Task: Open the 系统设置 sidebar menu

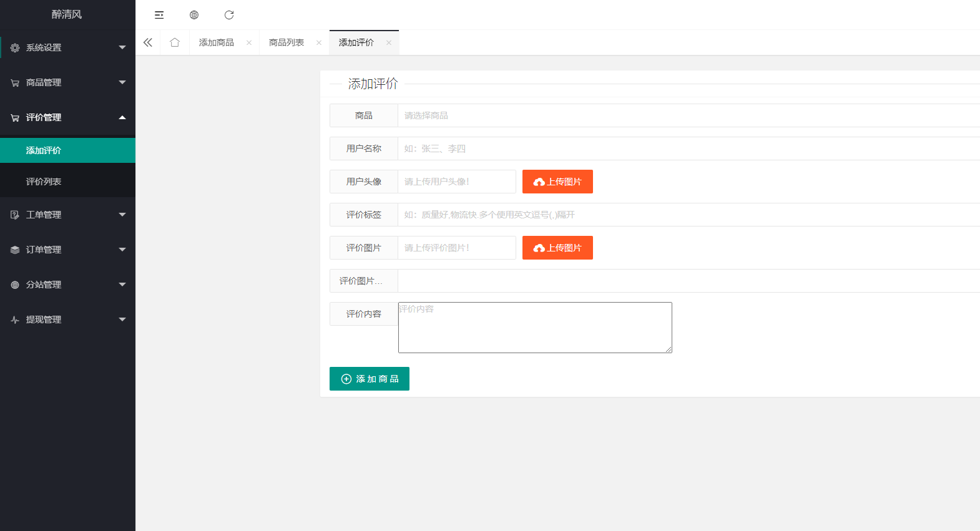Action: [67, 47]
